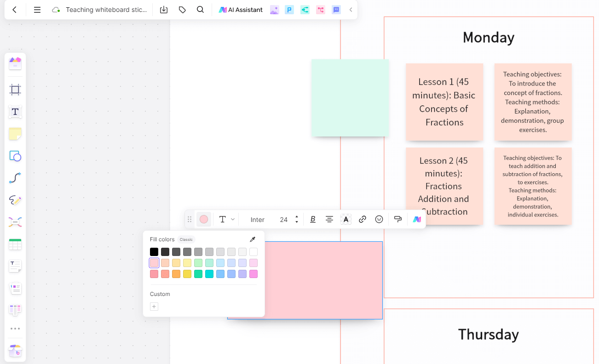Toggle bold formatting
This screenshot has height=364, width=599.
pos(313,219)
